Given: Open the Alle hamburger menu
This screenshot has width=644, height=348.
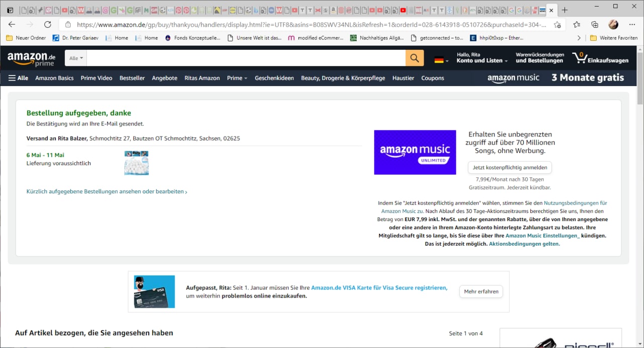Looking at the screenshot, I should 18,78.
